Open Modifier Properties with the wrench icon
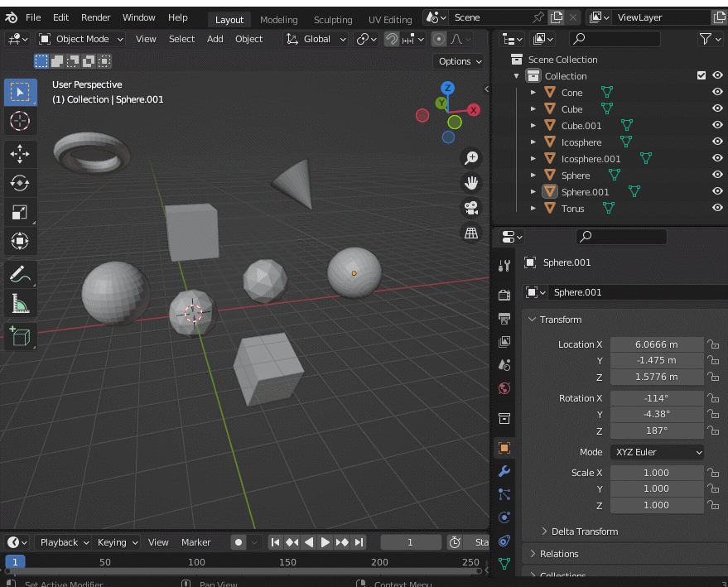Viewport: 728px width, 587px height. pyautogui.click(x=504, y=471)
